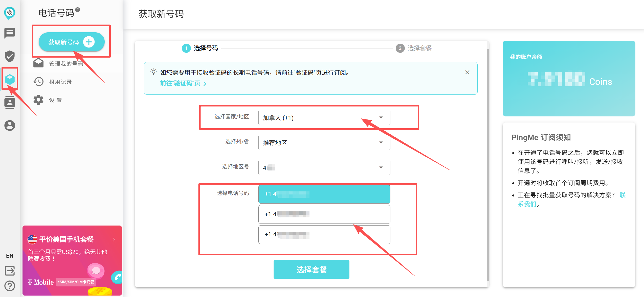Click the history clock icon beside 租用记录
Image resolution: width=644 pixels, height=297 pixels.
point(38,82)
